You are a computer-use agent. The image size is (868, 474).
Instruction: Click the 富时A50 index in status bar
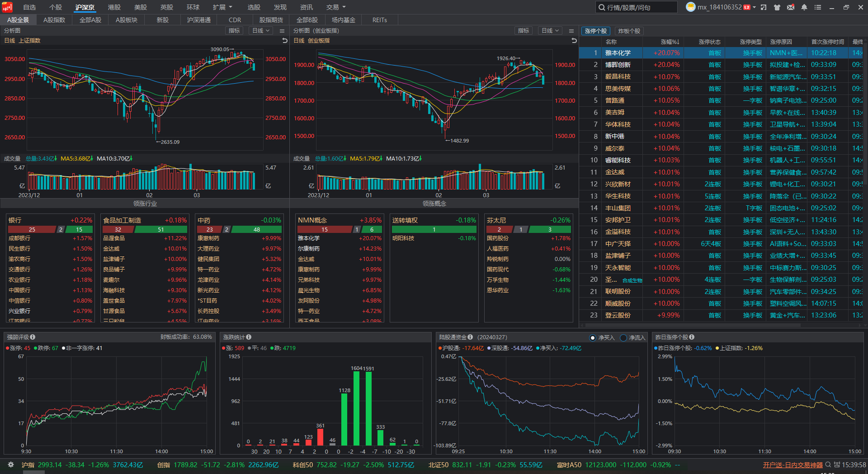tap(618, 465)
